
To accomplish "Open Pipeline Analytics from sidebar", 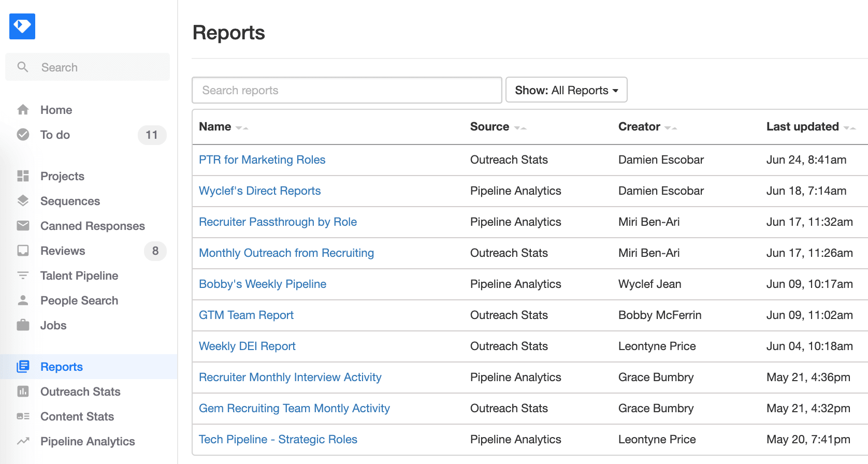I will tap(88, 441).
